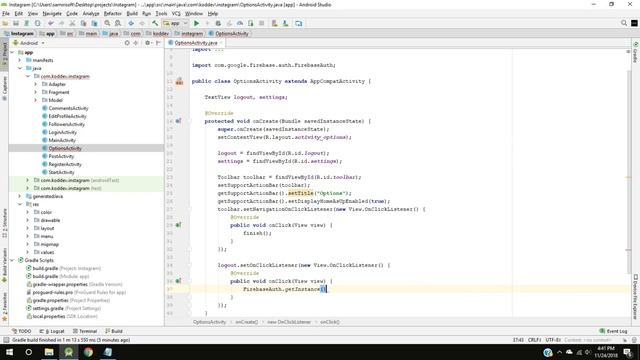The height and width of the screenshot is (360, 640).
Task: Click the Hide project panel icon
Action: click(x=158, y=43)
